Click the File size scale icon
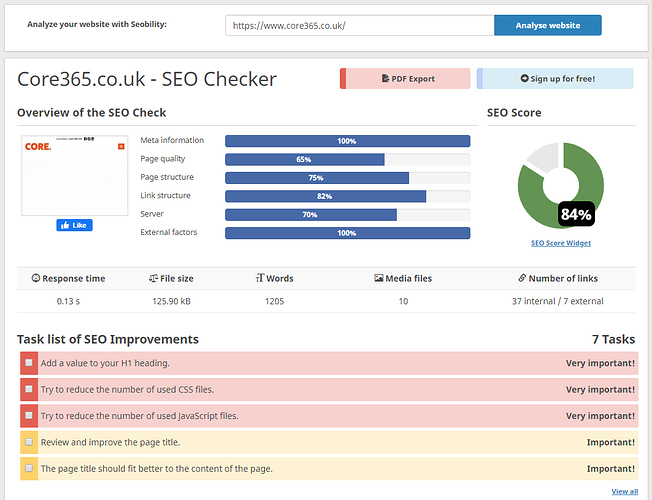 [x=153, y=278]
